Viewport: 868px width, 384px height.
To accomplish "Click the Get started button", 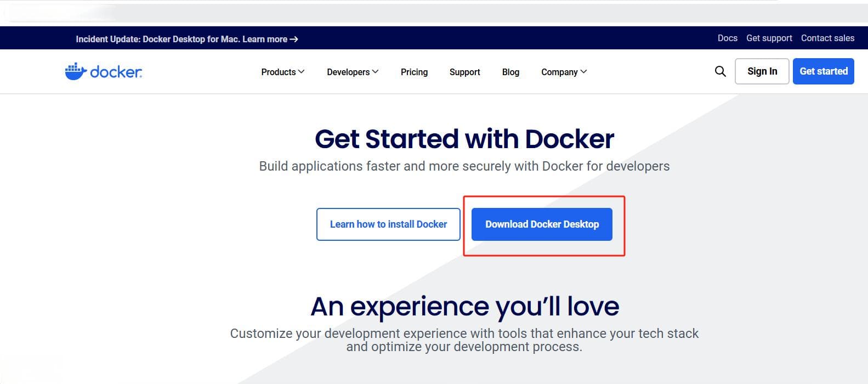I will pyautogui.click(x=824, y=71).
